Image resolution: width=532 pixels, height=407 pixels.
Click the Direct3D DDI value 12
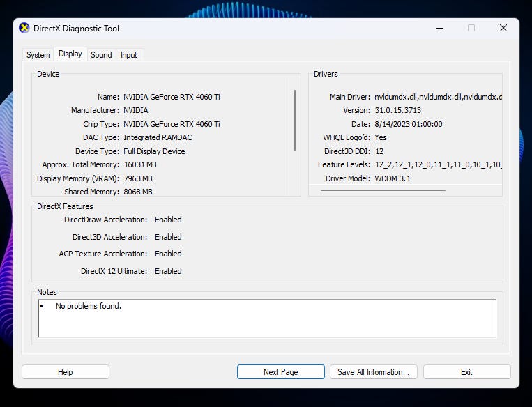point(379,151)
